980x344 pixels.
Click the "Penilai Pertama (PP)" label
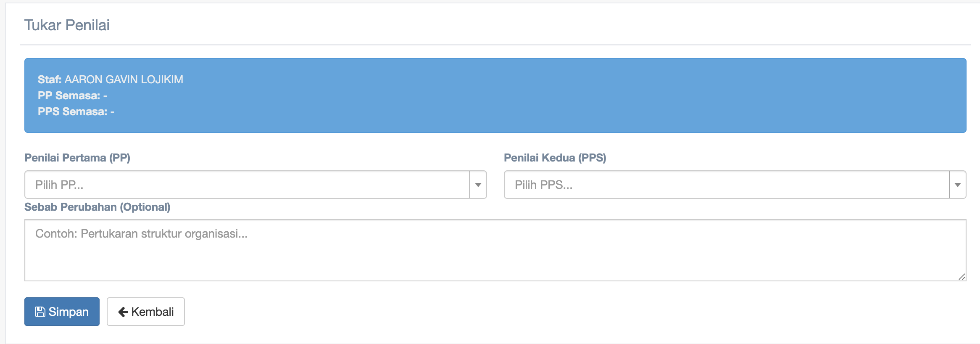[x=77, y=158]
